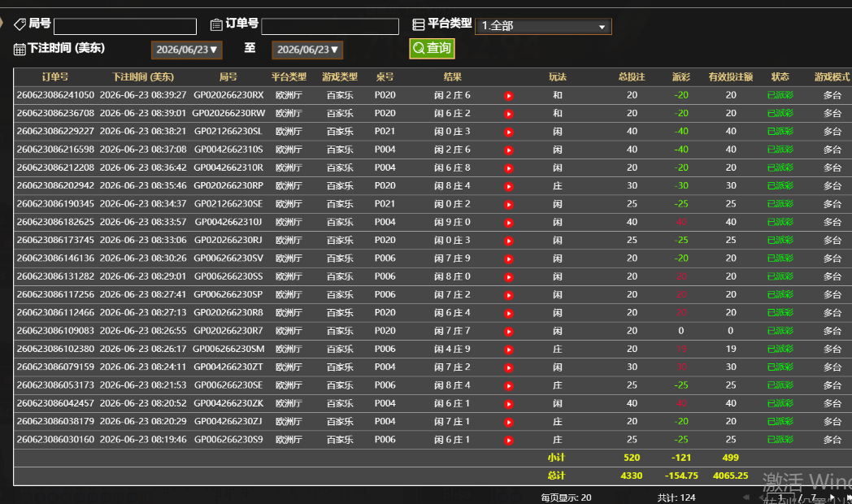Click valid bet total 4065.25

(731, 476)
